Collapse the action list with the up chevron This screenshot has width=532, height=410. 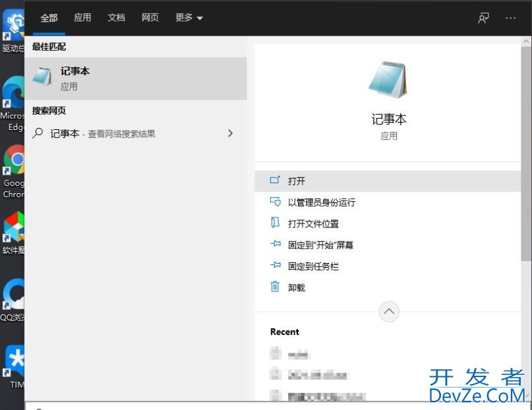(389, 312)
